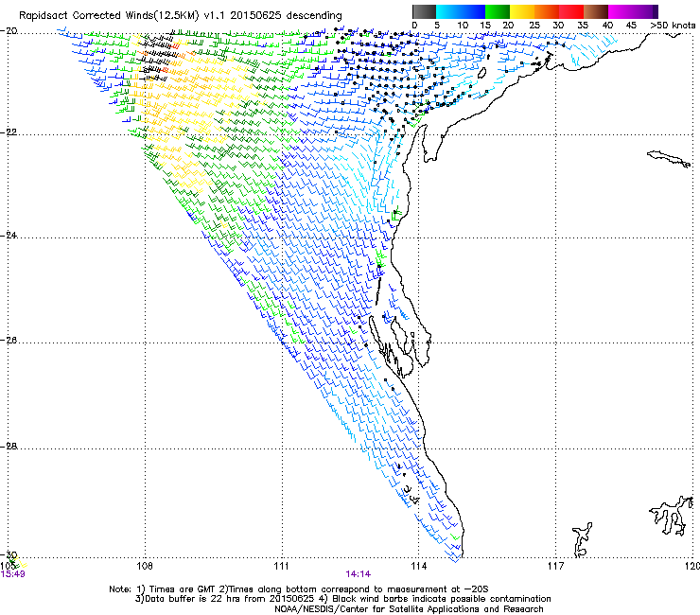Click the date '20150625 descending' in the title

(x=287, y=16)
